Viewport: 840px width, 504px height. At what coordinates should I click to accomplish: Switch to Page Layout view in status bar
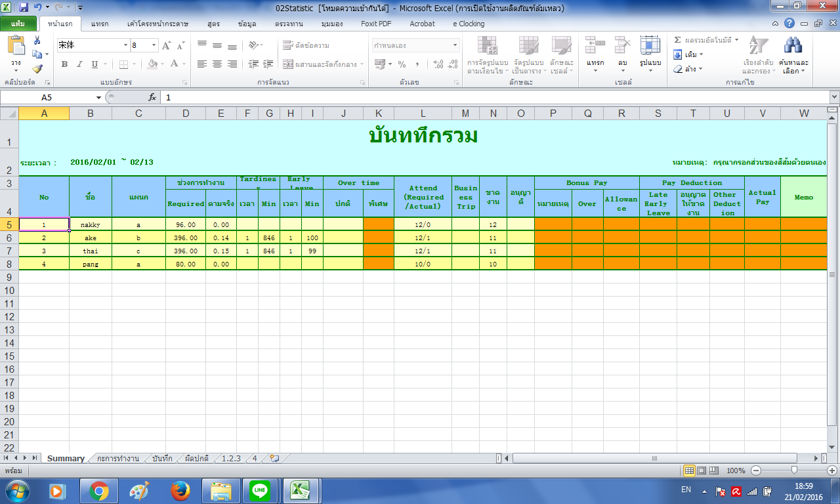click(x=702, y=471)
